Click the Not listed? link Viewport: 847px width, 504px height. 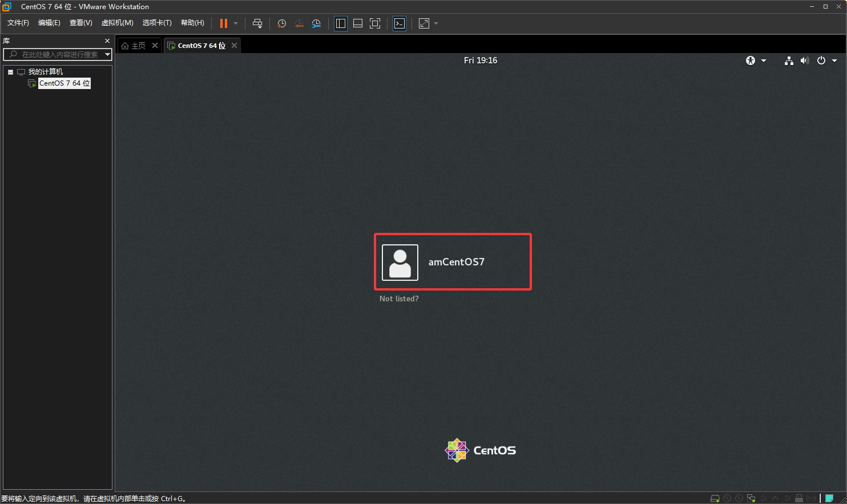[x=399, y=299]
